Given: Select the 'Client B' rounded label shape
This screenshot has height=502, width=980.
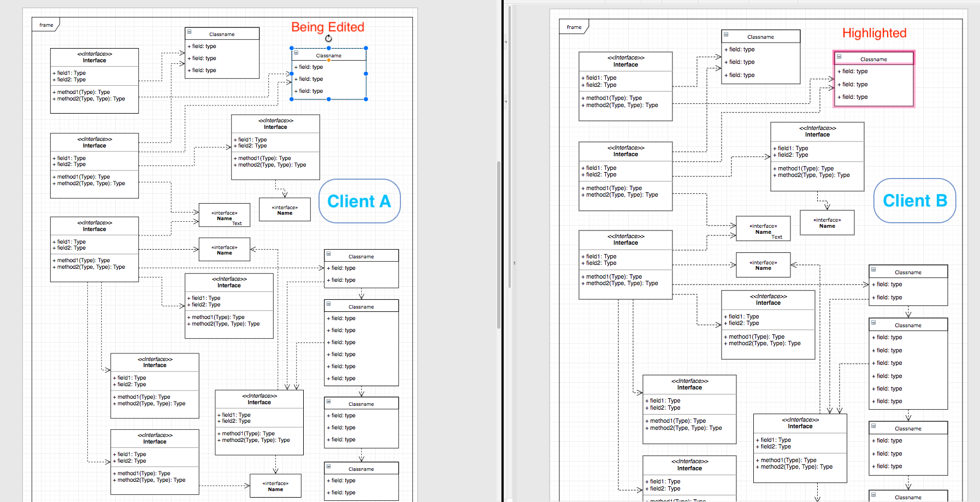Looking at the screenshot, I should pyautogui.click(x=914, y=200).
